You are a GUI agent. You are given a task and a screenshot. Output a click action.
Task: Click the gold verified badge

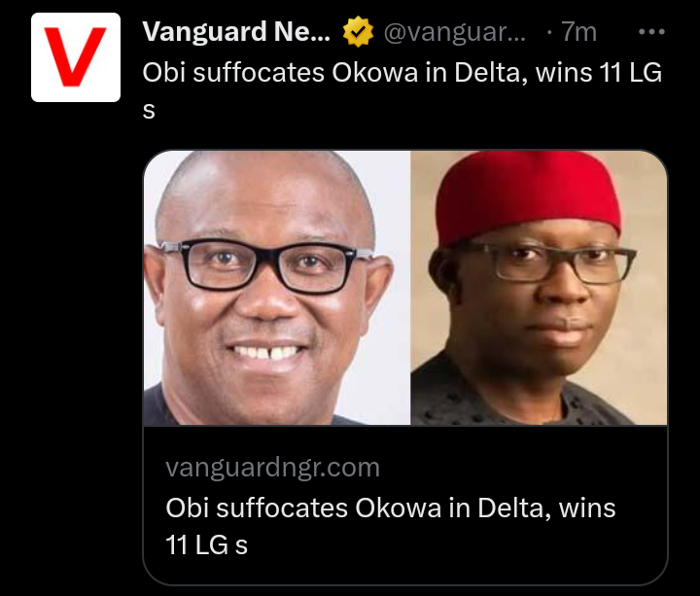pyautogui.click(x=358, y=32)
